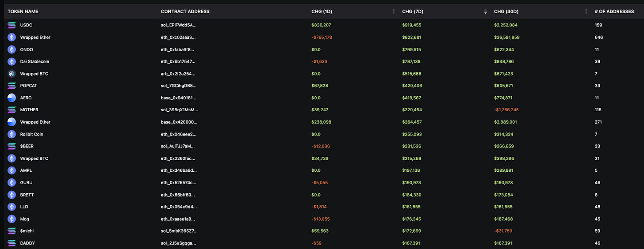The height and width of the screenshot is (249, 644).
Task: Click the # OF ADDRESSES column header
Action: [x=614, y=11]
